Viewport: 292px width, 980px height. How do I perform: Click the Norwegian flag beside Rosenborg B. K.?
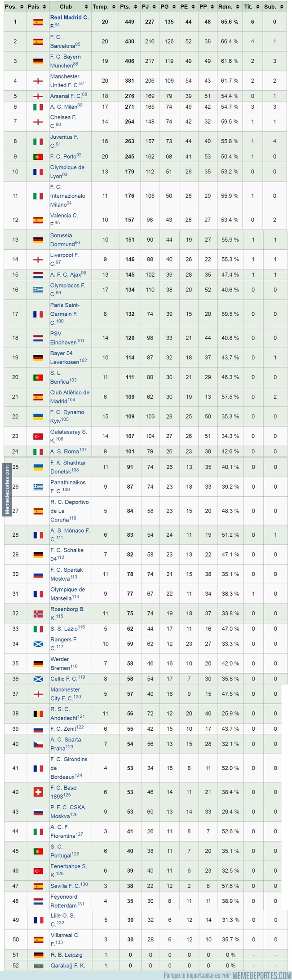click(38, 614)
